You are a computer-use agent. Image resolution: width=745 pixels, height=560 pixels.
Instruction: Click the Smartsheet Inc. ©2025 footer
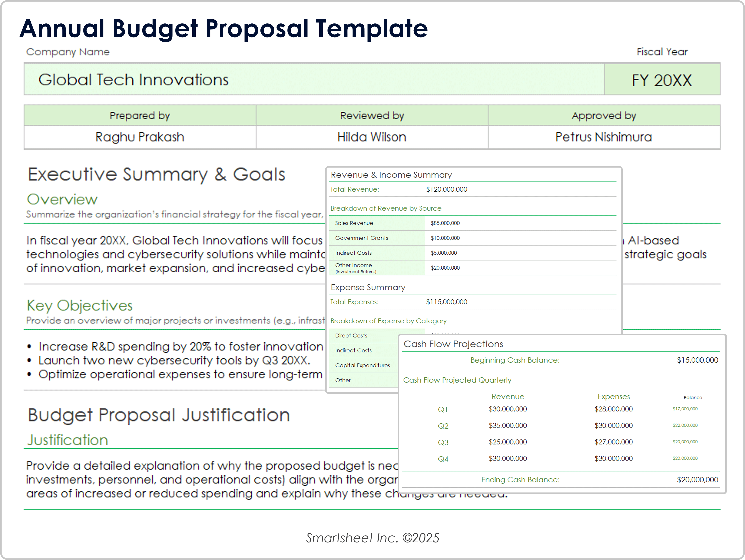(372, 538)
